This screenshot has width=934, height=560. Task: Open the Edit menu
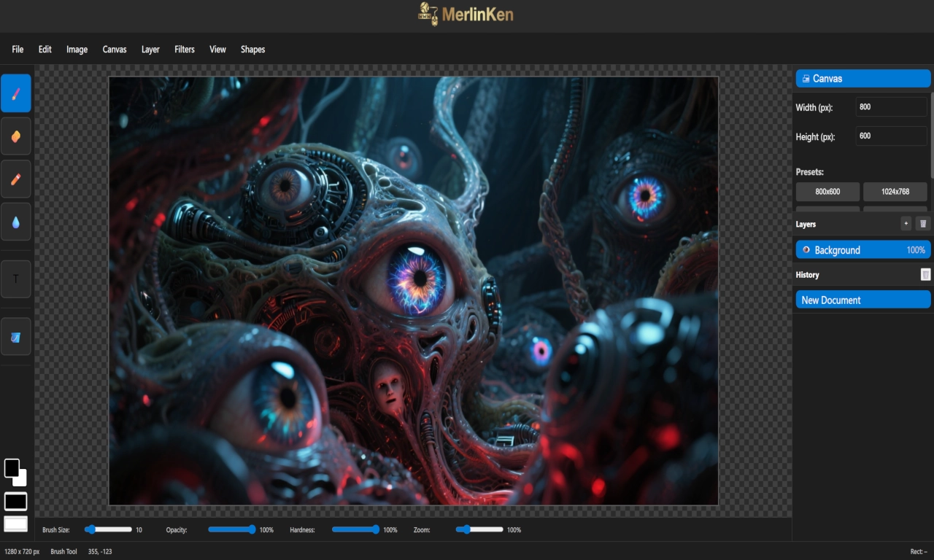point(45,50)
